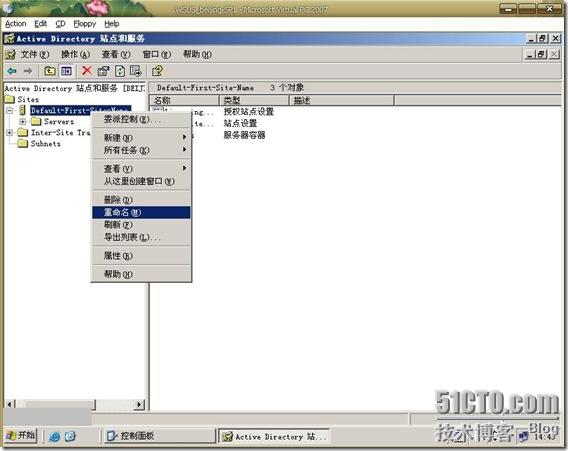Choose 从这里创建窗口(W) in context menu
568x451 pixels.
tap(141, 181)
